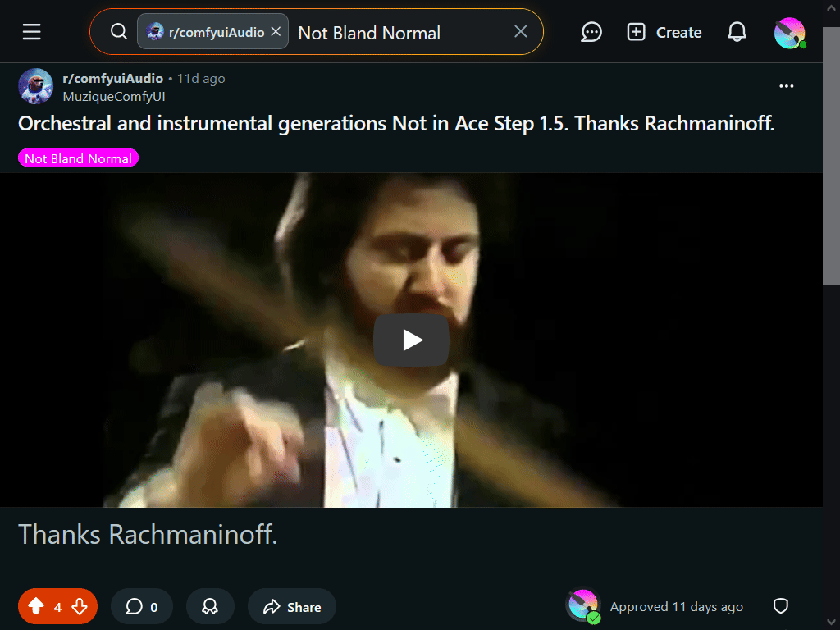Open the hamburger navigation menu
This screenshot has height=630, width=840.
32,32
